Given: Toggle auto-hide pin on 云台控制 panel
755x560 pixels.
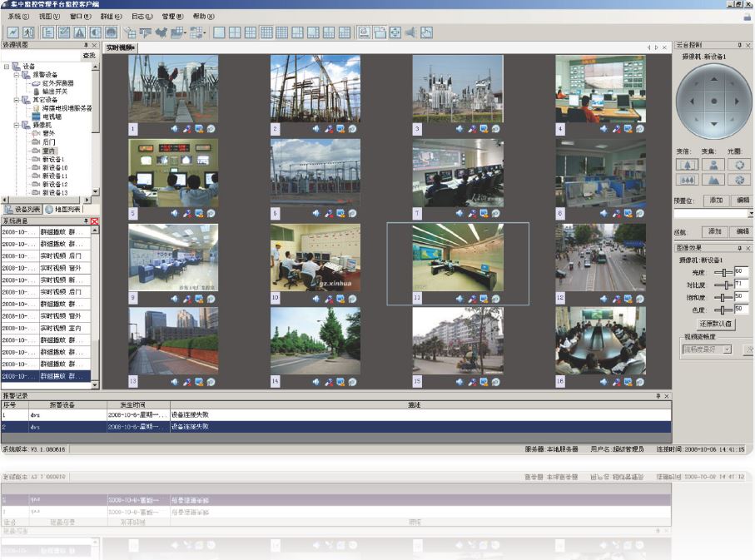Looking at the screenshot, I should coord(738,45).
